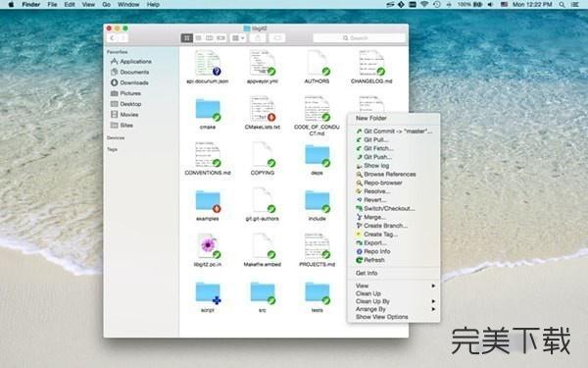
Task: Open Spotlight search in menu bar
Action: [562, 5]
